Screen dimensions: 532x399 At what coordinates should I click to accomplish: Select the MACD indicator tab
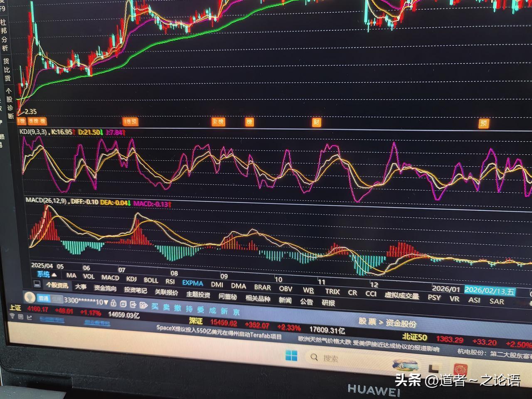110,277
